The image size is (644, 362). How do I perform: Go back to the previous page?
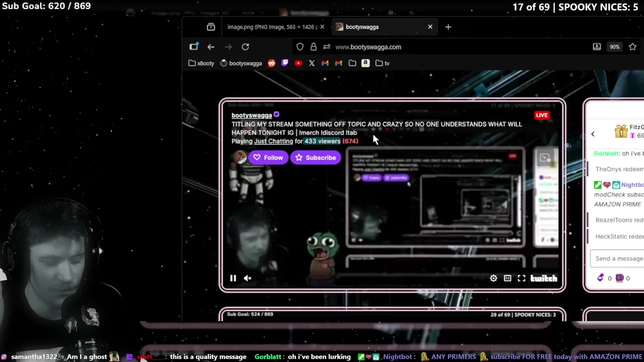pyautogui.click(x=211, y=47)
